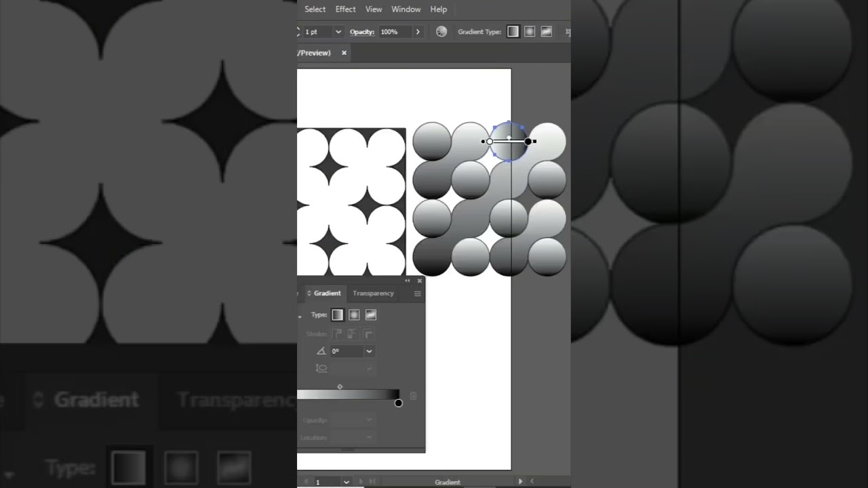This screenshot has height=488, width=868.
Task: Open the Window menu
Action: coord(406,9)
